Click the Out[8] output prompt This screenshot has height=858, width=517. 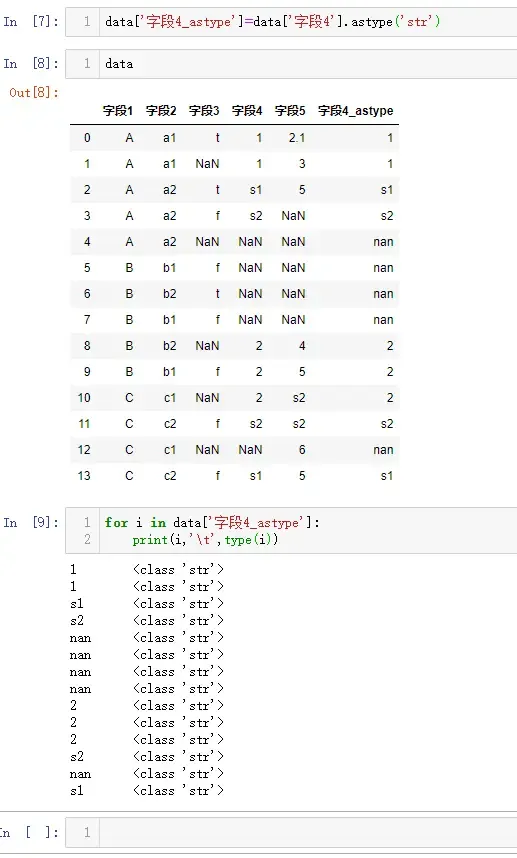pos(34,92)
